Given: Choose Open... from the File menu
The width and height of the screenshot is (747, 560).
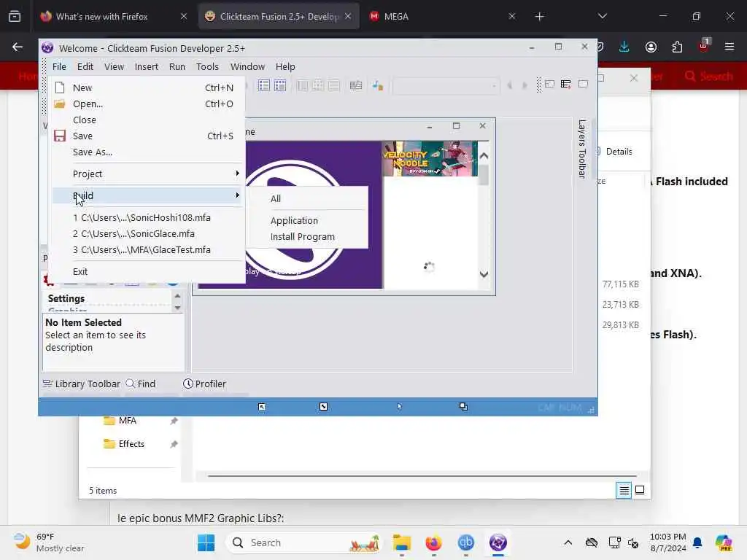Looking at the screenshot, I should 147,104.
